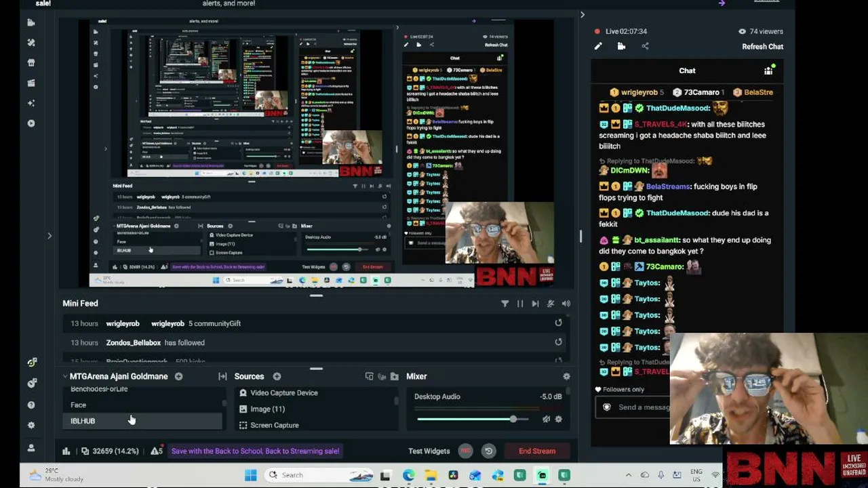Toggle the replay buffer button
This screenshot has height=488, width=868.
488,451
